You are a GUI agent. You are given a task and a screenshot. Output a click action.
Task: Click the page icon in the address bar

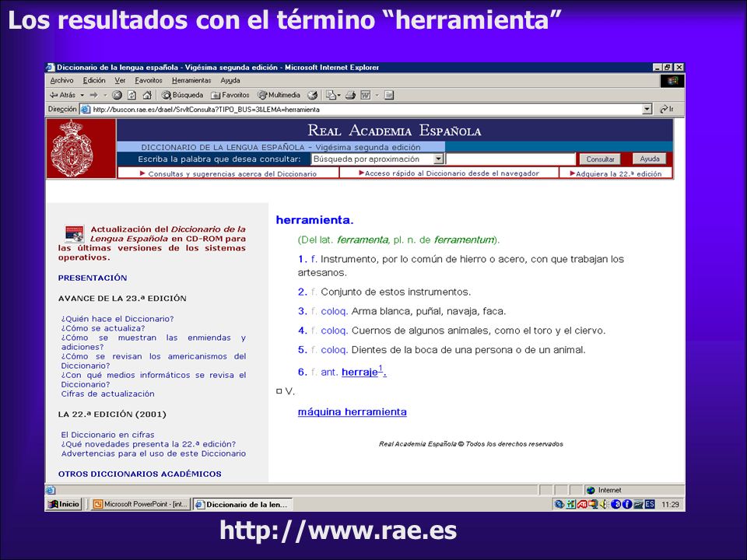coord(86,109)
